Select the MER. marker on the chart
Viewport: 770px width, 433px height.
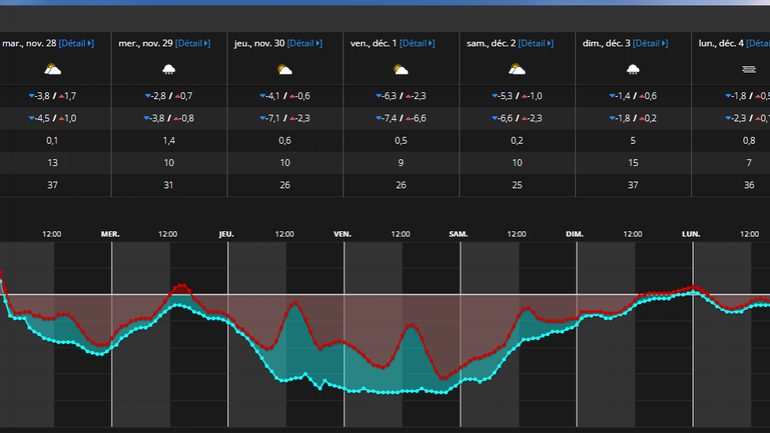tap(111, 234)
